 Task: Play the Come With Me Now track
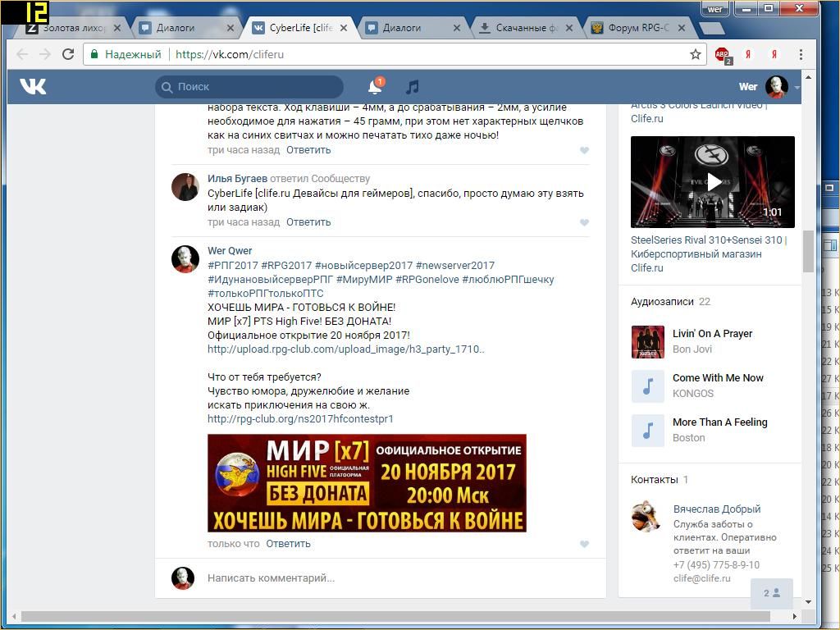(647, 386)
